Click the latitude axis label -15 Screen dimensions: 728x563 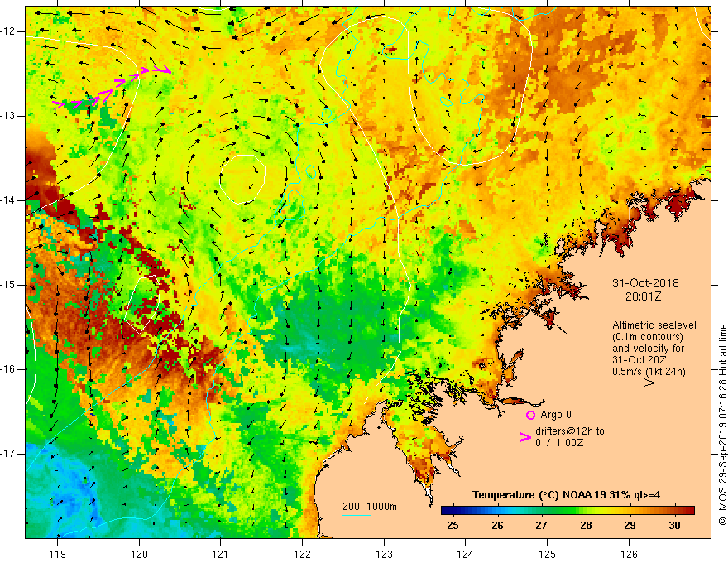[x=8, y=285]
